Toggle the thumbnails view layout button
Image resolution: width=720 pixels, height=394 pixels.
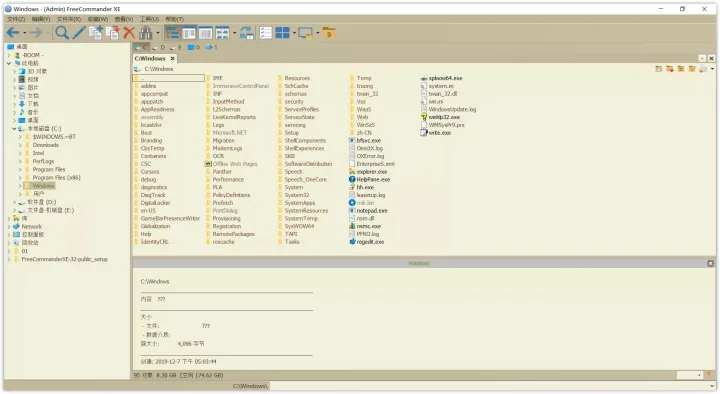point(222,33)
